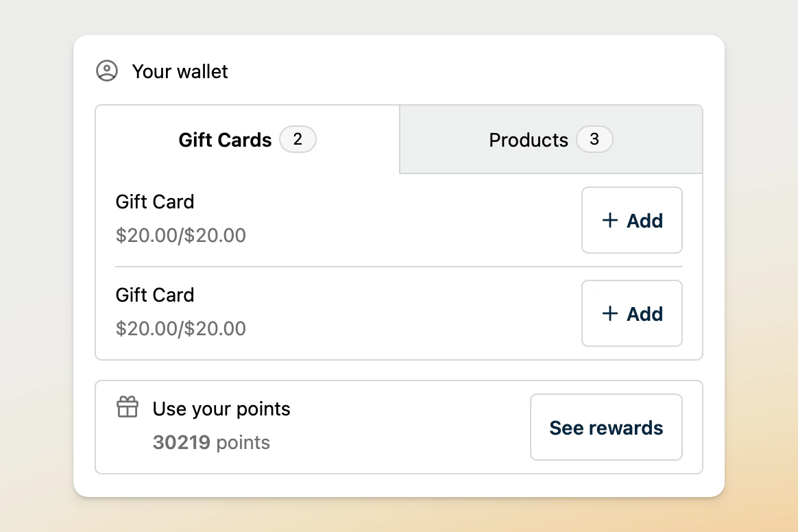Screen dimensions: 798x532
Task: Click the Your wallet heading
Action: tap(180, 71)
